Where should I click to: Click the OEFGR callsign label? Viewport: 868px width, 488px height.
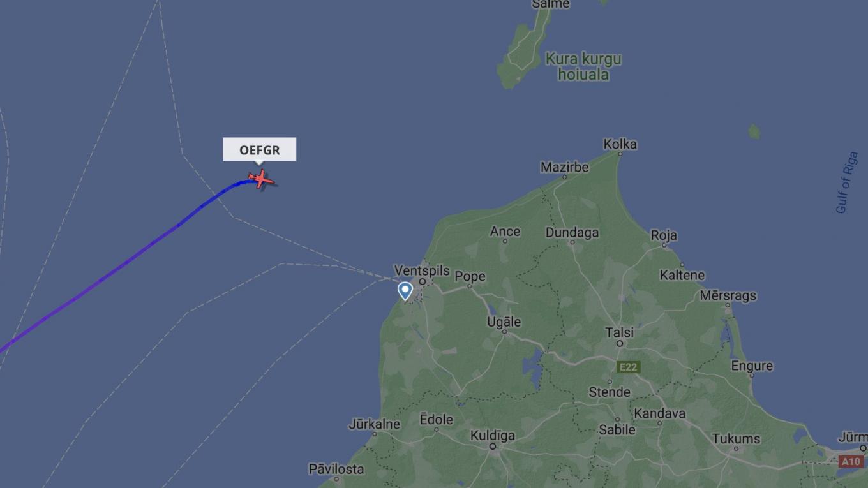click(x=259, y=150)
